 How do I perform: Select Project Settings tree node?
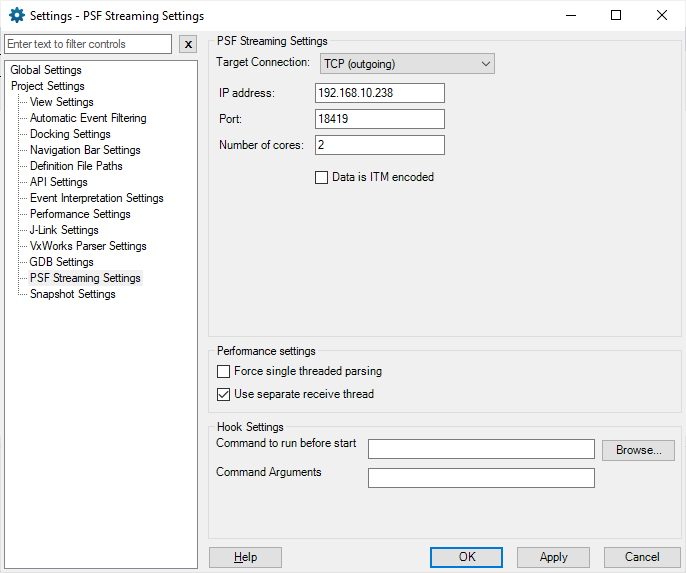[x=47, y=86]
